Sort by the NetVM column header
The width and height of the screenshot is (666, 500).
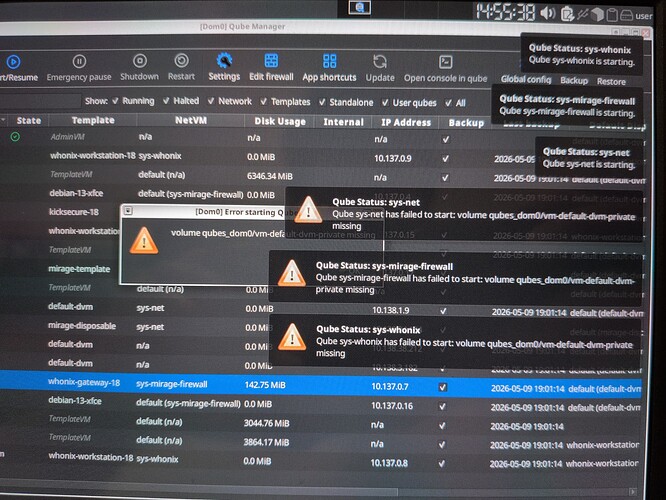coord(191,121)
